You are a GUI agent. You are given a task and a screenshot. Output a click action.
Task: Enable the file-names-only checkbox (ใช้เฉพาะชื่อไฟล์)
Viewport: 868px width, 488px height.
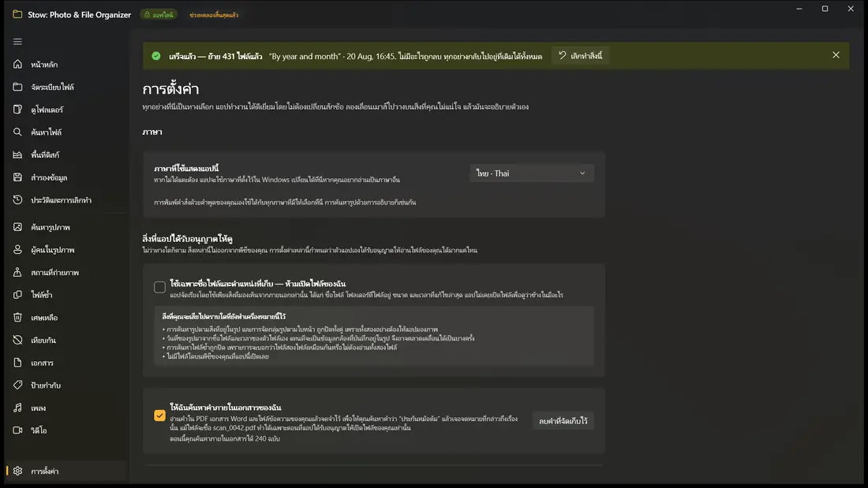(x=159, y=287)
